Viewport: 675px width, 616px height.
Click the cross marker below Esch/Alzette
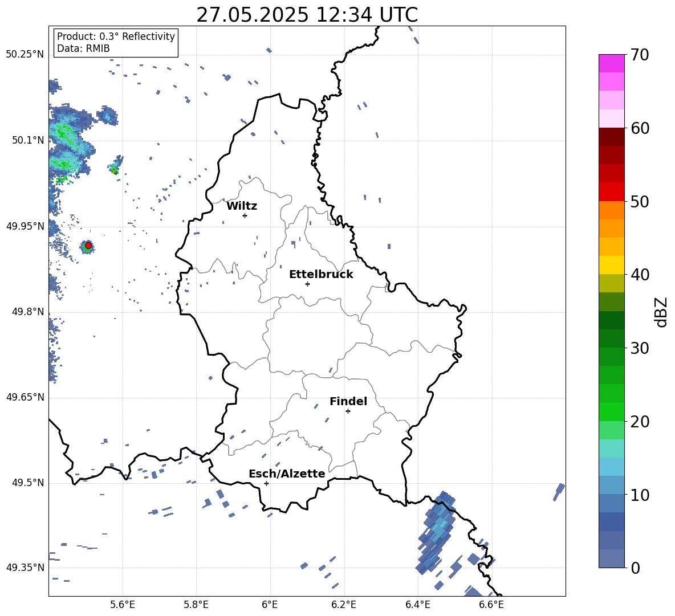(266, 483)
